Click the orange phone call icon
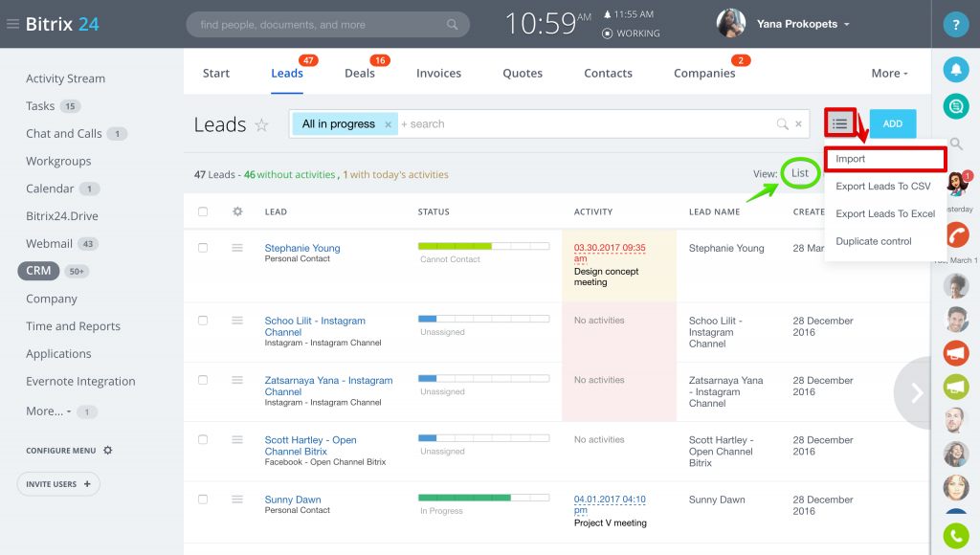This screenshot has width=980, height=555. tap(956, 235)
